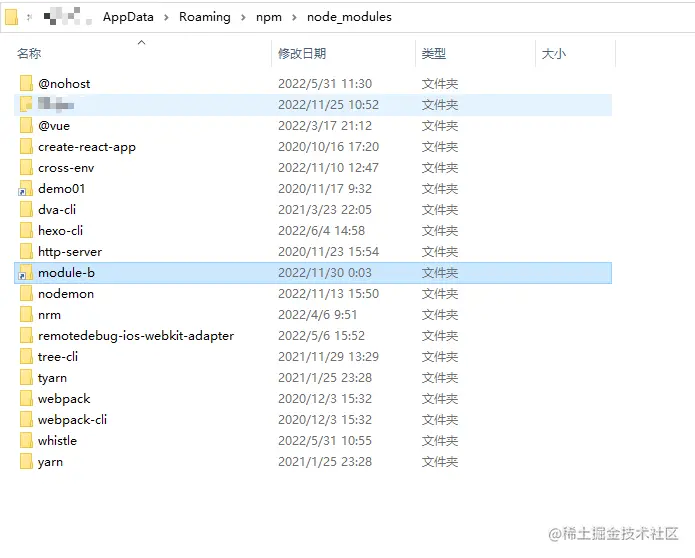Image resolution: width=695 pixels, height=558 pixels.
Task: Click the nodemon folder icon
Action: (x=26, y=293)
